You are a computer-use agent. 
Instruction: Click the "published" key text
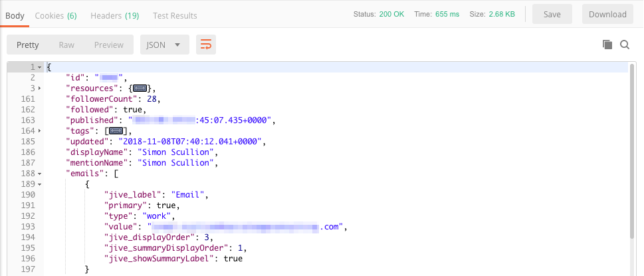click(x=93, y=120)
